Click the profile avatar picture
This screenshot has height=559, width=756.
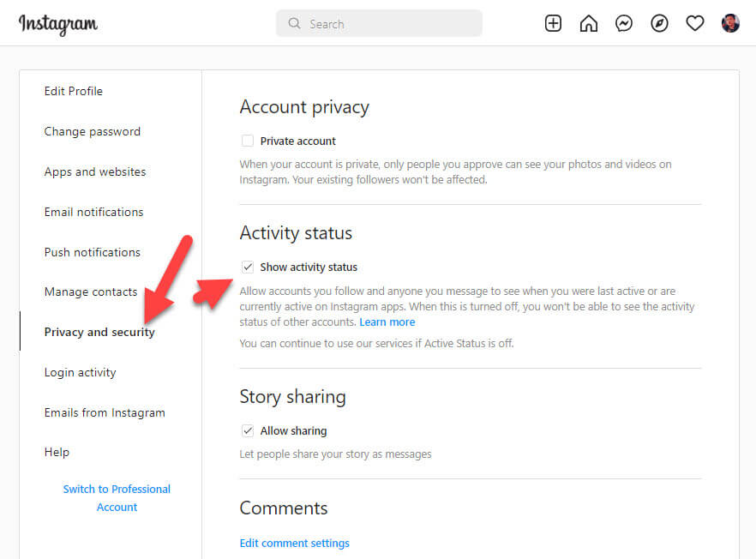(x=730, y=24)
